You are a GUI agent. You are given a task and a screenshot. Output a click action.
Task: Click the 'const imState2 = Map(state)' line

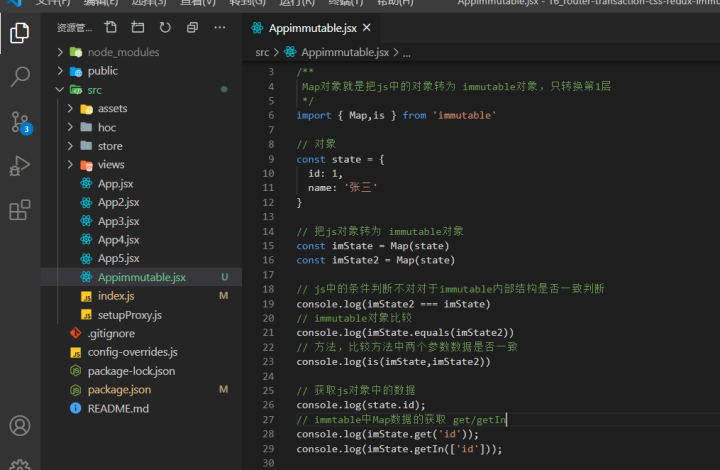(x=376, y=260)
